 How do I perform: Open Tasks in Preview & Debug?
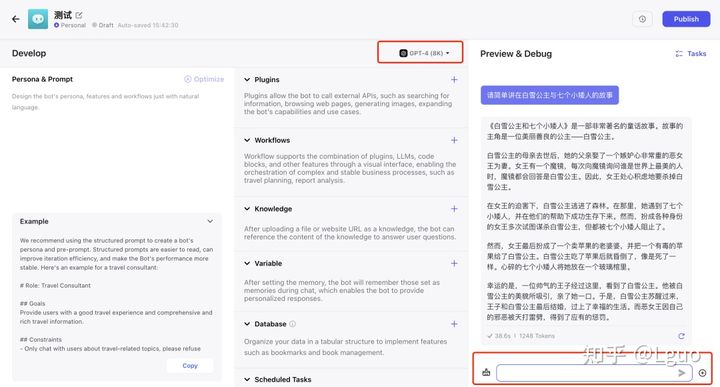pos(691,54)
